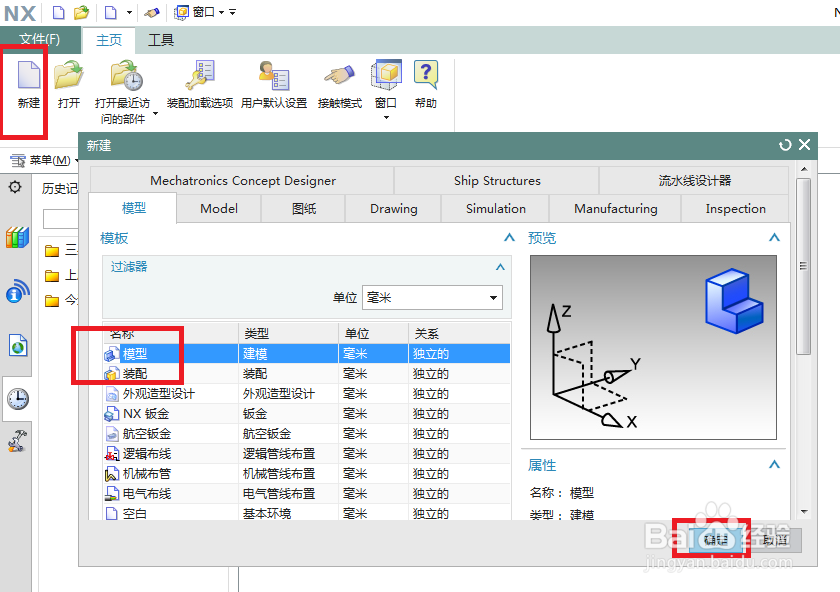Collapse the 属性 section
Screen dimensions: 840x592
click(x=774, y=464)
